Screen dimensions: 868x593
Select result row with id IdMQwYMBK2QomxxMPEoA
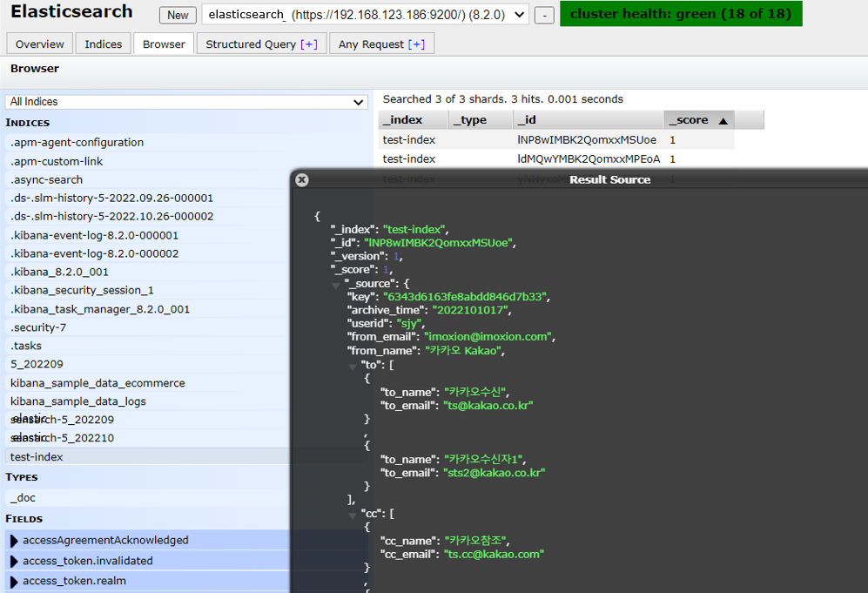(x=556, y=158)
